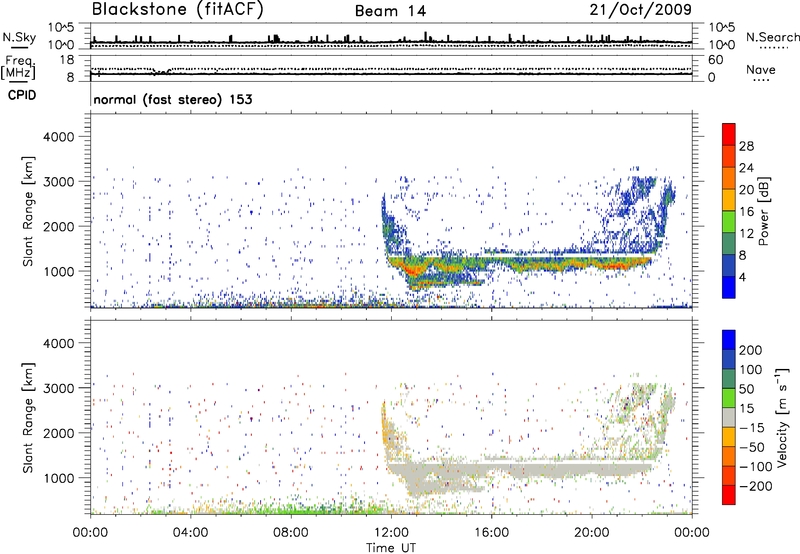Click the dotted line sample under 'Nave'
Viewport: 800px width, 554px height.
click(x=761, y=80)
